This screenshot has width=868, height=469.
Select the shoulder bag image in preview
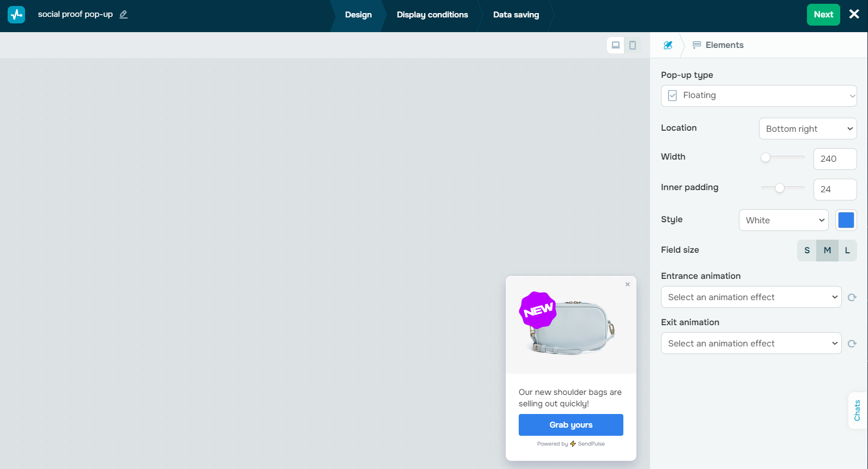point(571,325)
